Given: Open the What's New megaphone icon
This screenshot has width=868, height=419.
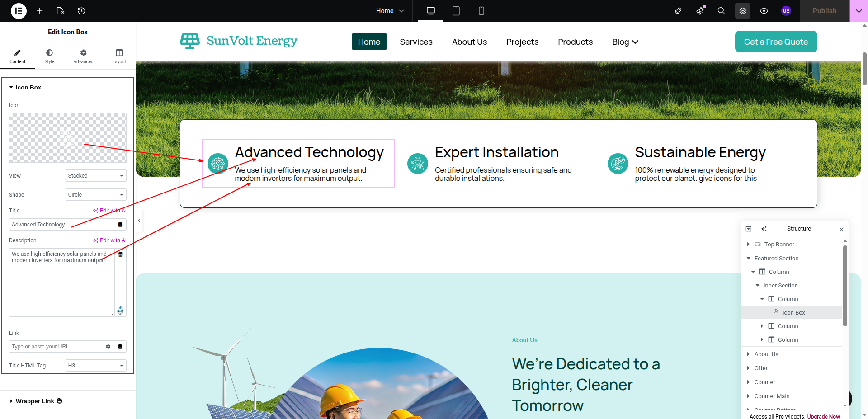Looking at the screenshot, I should tap(700, 11).
